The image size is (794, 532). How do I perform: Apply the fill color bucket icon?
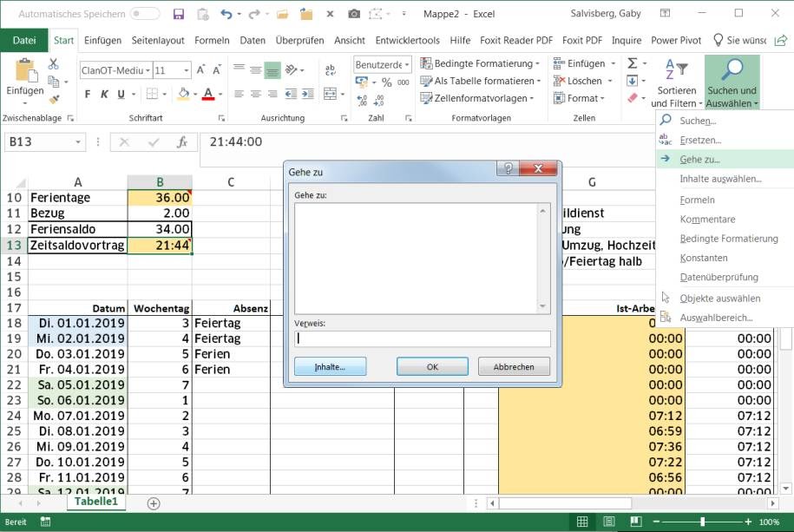184,94
